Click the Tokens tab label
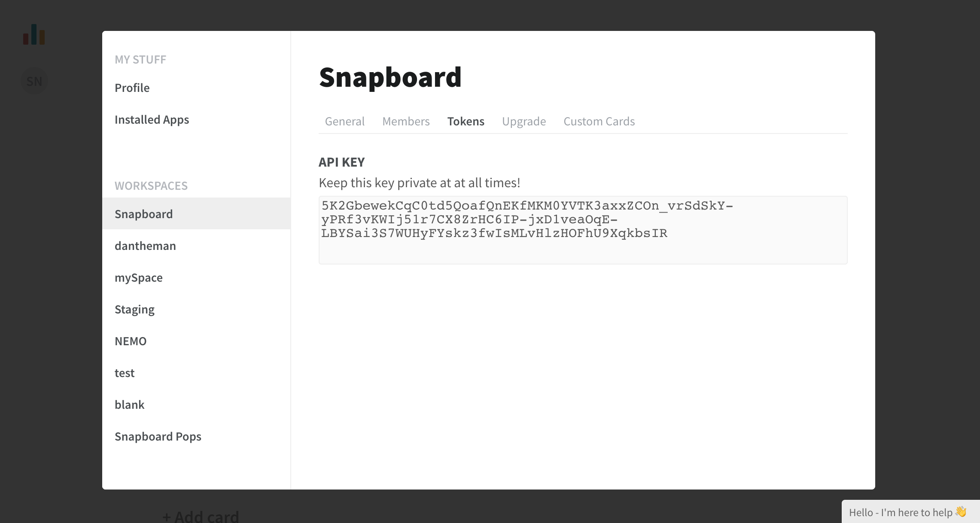This screenshot has width=980, height=523. (466, 121)
